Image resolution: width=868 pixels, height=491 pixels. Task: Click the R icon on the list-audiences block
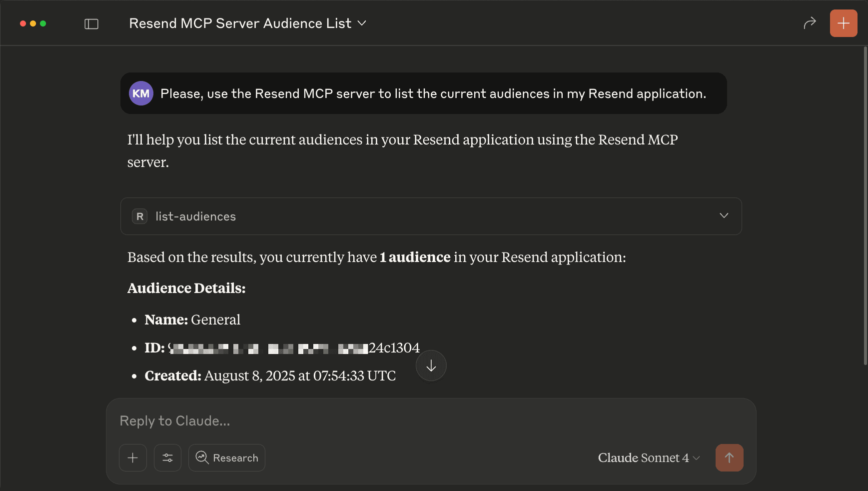139,216
